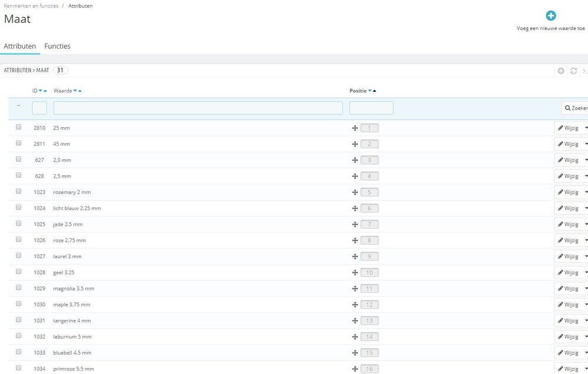Screen dimensions: 588x374
Task: Click the move handle for 25 mm row
Action: tap(355, 128)
